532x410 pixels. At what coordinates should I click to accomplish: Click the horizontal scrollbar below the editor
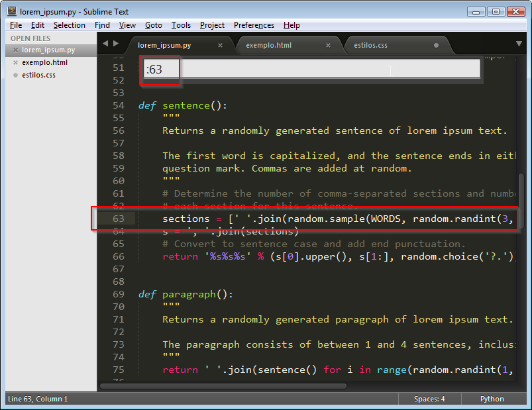tap(223, 385)
